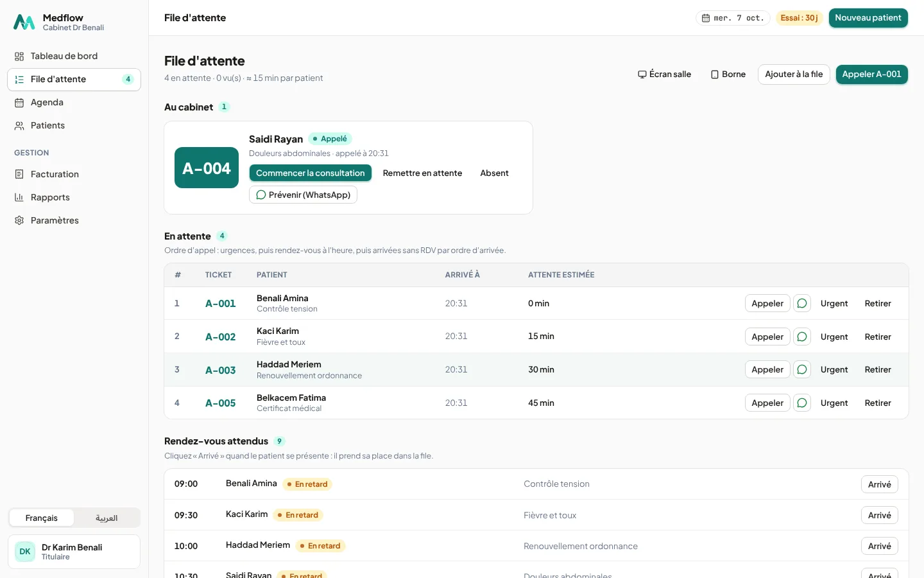Call next ticket with Appeler A-001
The width and height of the screenshot is (924, 578).
pos(871,74)
